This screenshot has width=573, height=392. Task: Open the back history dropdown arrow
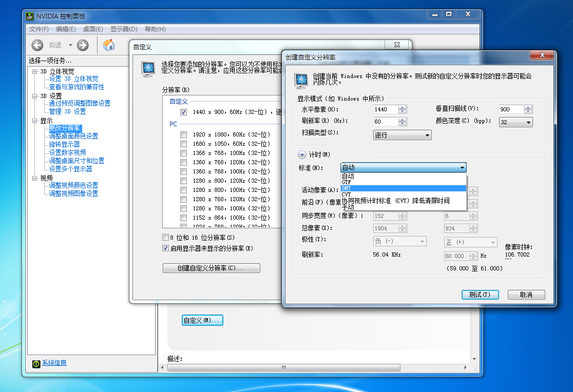click(x=70, y=45)
